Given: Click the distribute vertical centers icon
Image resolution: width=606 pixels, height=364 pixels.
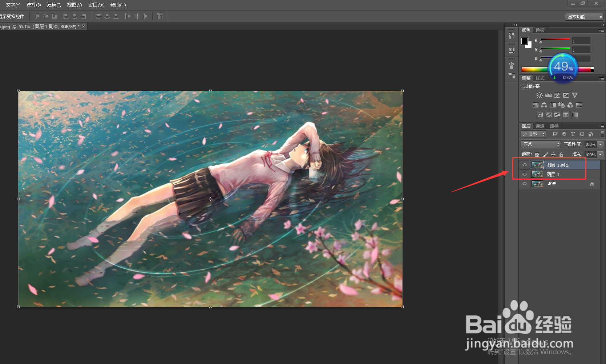Looking at the screenshot, I should [107, 16].
